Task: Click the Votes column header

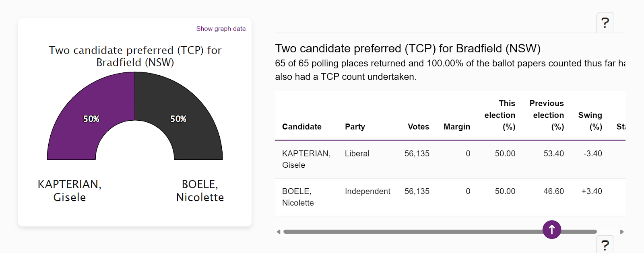Action: [418, 127]
